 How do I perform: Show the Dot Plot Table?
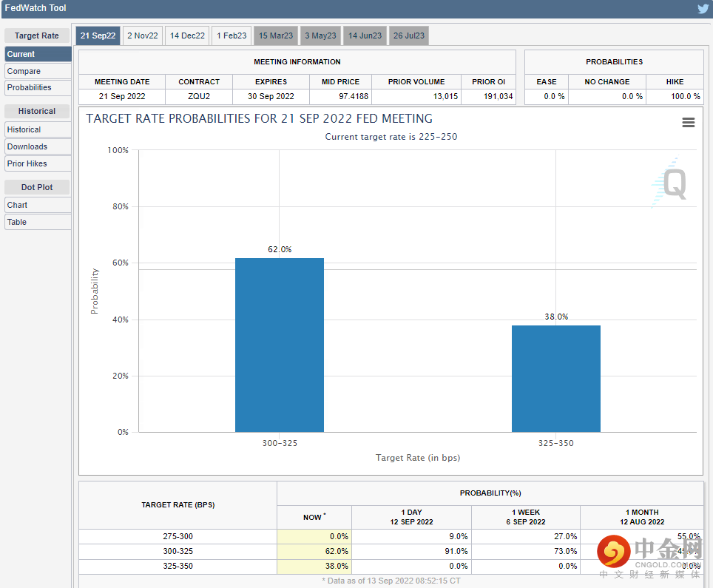38,222
